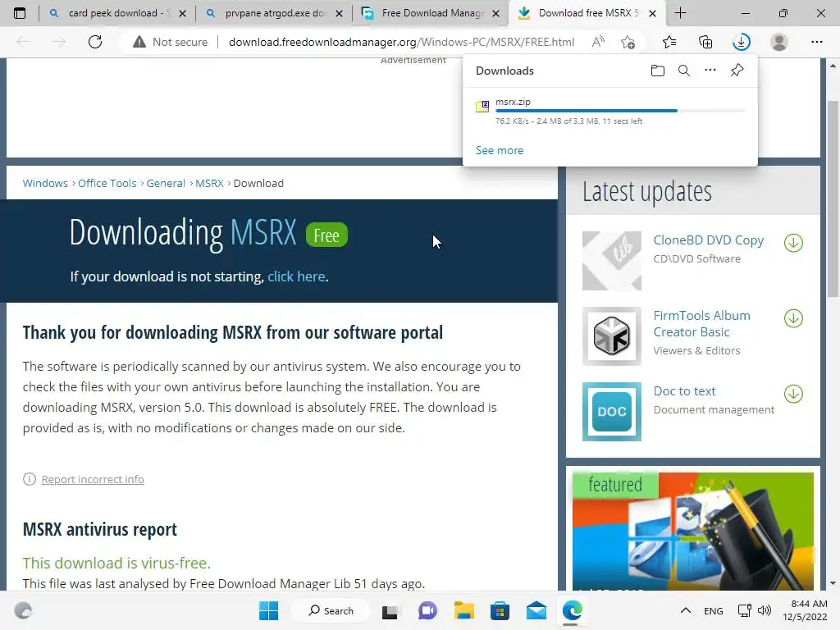
Task: Click the Doc to text DOC thumbnail
Action: tap(612, 412)
